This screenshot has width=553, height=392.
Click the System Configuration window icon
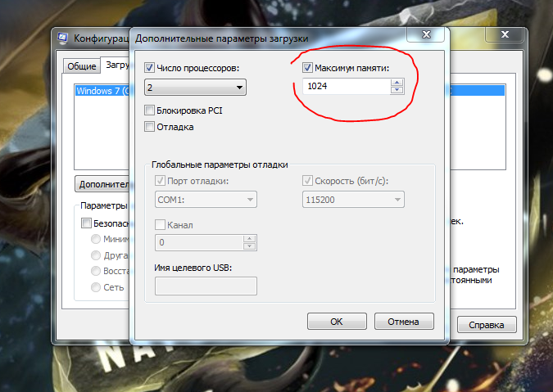pyautogui.click(x=63, y=38)
